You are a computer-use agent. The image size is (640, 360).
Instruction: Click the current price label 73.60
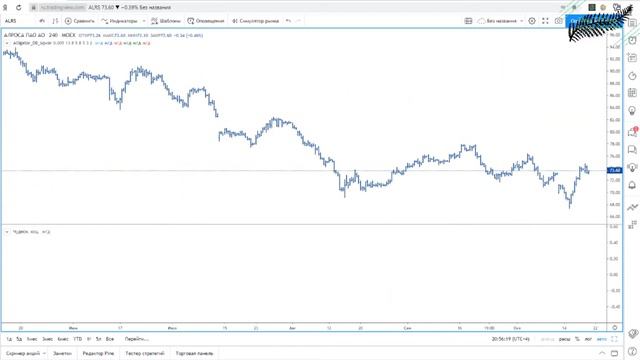614,170
